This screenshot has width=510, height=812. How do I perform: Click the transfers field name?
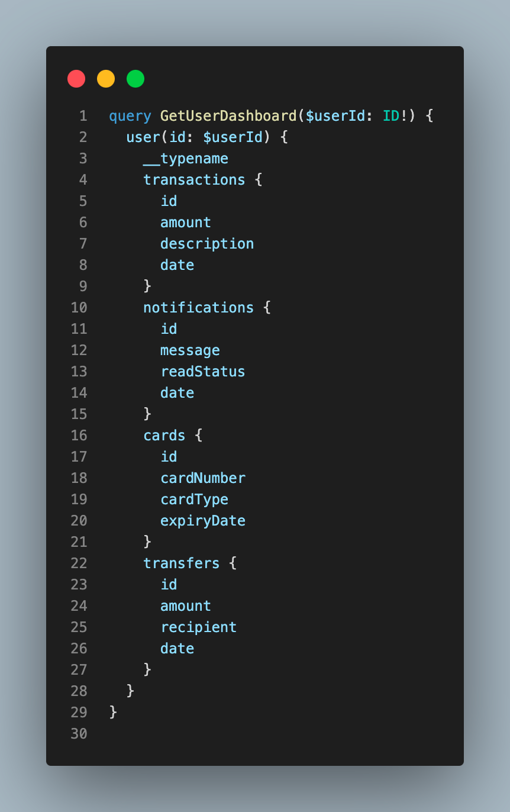click(181, 563)
